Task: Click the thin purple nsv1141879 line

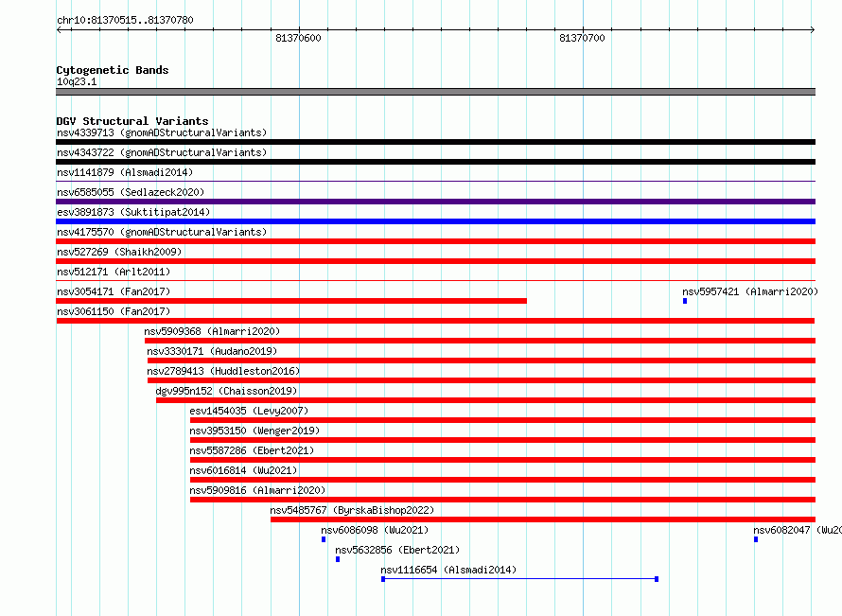Action: click(x=435, y=182)
